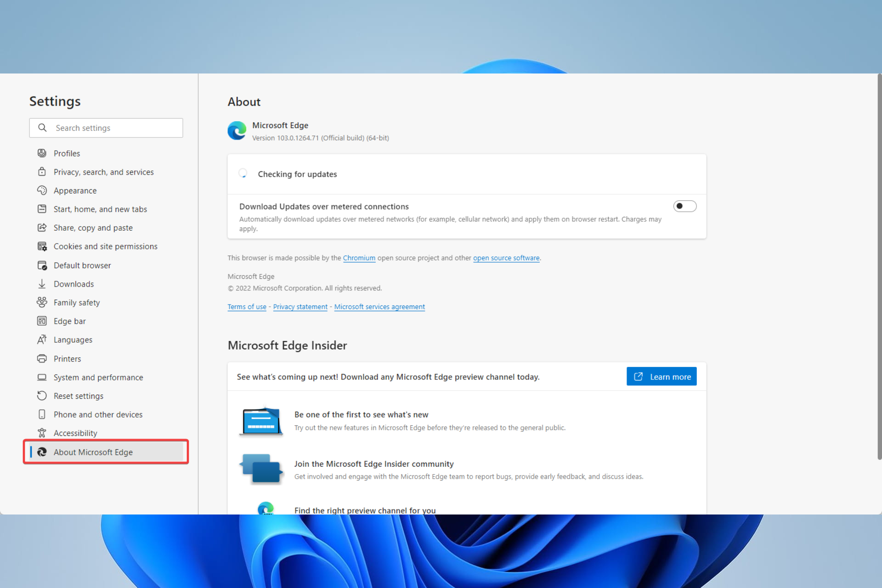Viewport: 882px width, 588px height.
Task: Select the Phone and other devices icon
Action: [42, 414]
